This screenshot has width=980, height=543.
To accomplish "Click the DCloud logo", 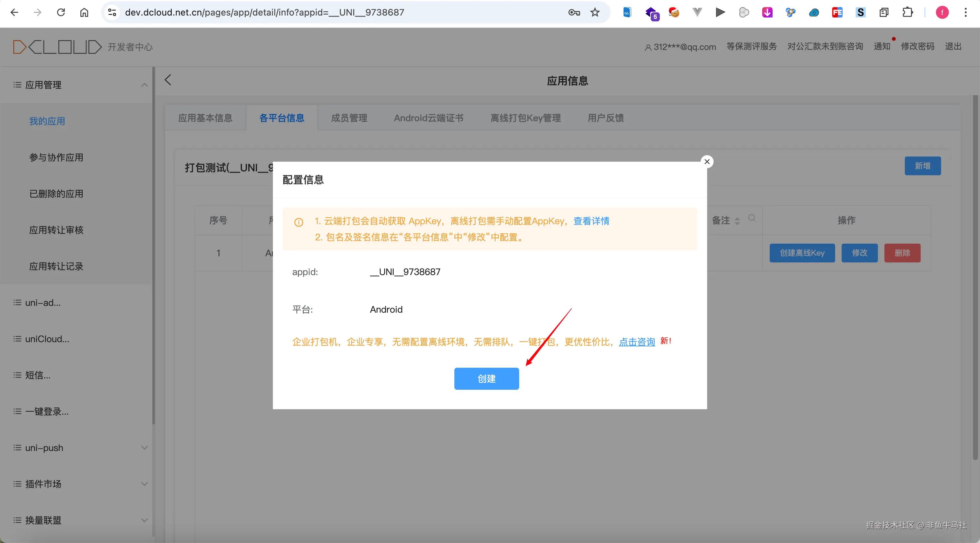I will coord(57,47).
